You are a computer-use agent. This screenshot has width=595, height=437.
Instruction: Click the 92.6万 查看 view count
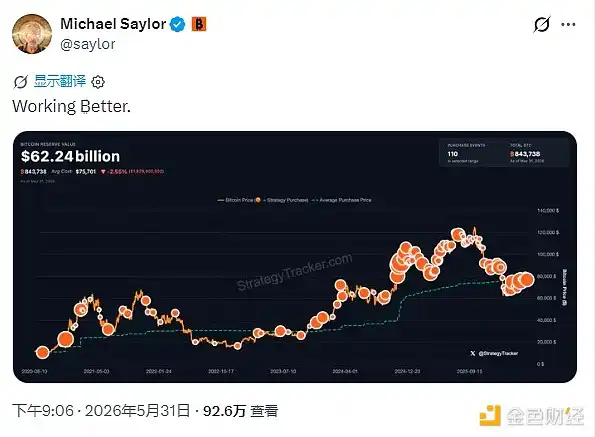(241, 411)
